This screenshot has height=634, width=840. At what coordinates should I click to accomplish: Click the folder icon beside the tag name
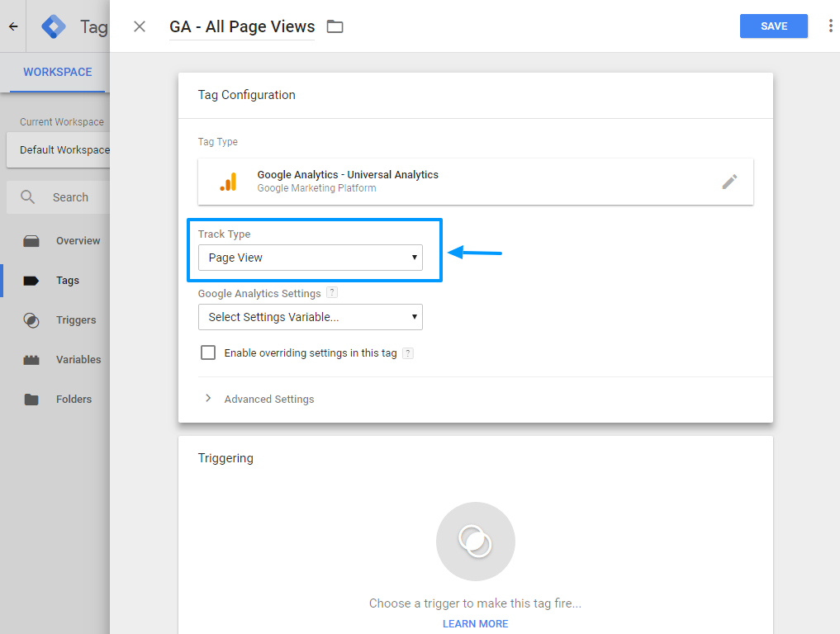click(x=335, y=26)
